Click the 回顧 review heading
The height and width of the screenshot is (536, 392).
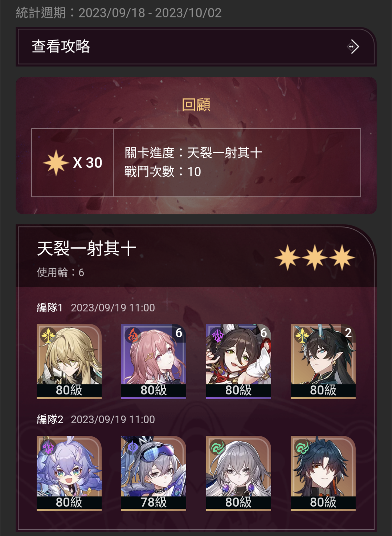pyautogui.click(x=196, y=105)
